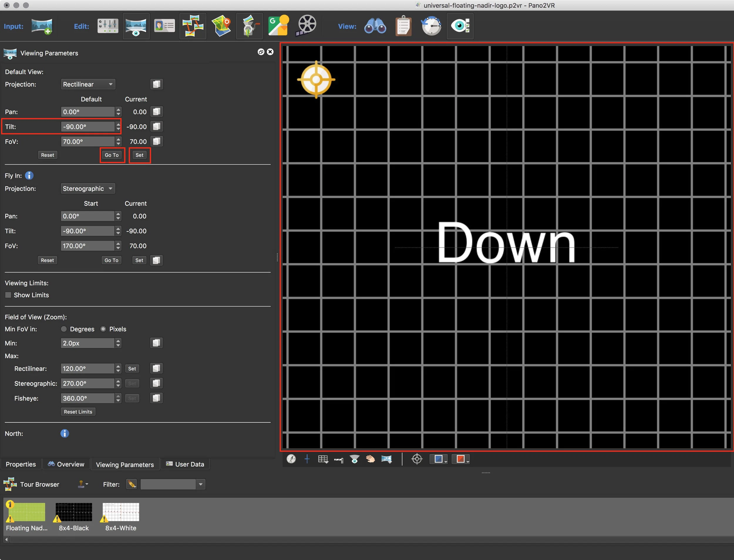Toggle the Viewing Parameters toolbar icon

tap(136, 26)
